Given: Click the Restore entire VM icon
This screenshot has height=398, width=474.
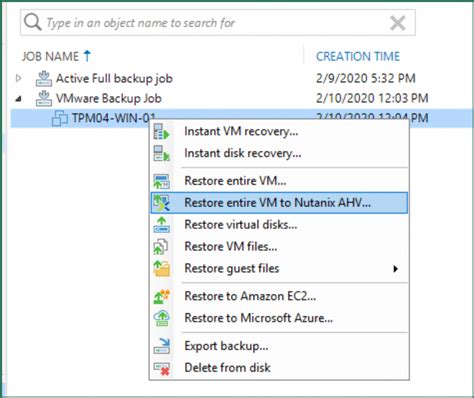Looking at the screenshot, I should 161,181.
